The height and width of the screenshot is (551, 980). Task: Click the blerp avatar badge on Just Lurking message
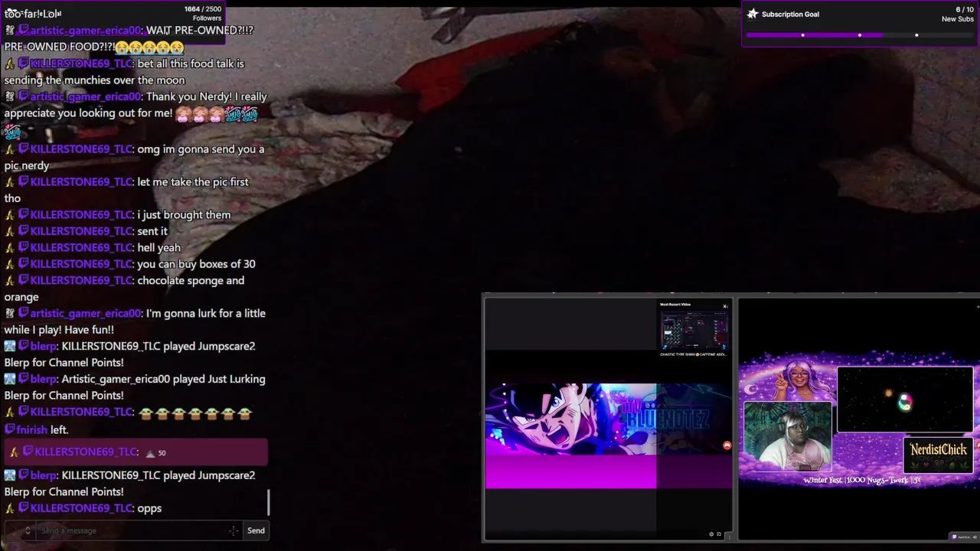pyautogui.click(x=10, y=379)
